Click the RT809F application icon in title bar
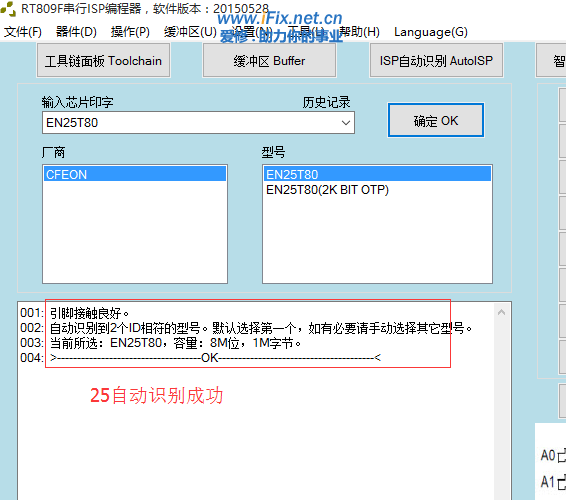The width and height of the screenshot is (566, 500). [x=9, y=9]
